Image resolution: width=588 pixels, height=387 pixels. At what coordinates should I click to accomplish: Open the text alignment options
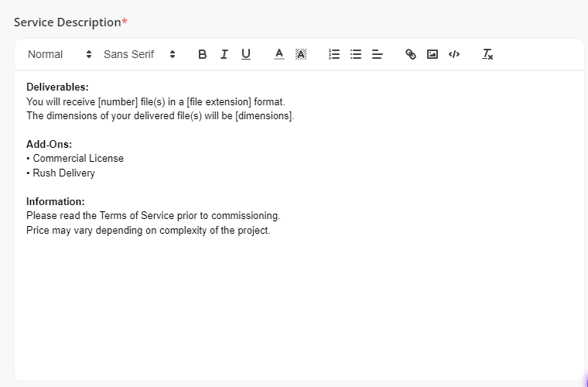click(378, 54)
